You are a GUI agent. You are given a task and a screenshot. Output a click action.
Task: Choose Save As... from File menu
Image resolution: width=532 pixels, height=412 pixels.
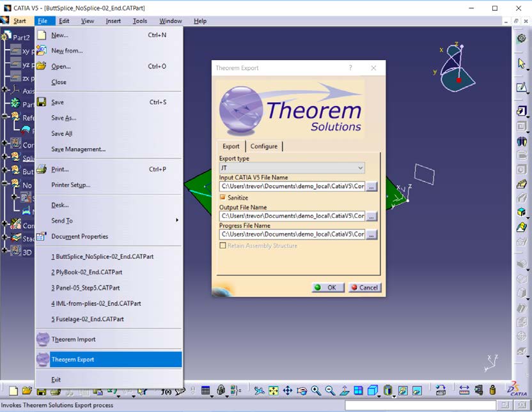(x=64, y=118)
